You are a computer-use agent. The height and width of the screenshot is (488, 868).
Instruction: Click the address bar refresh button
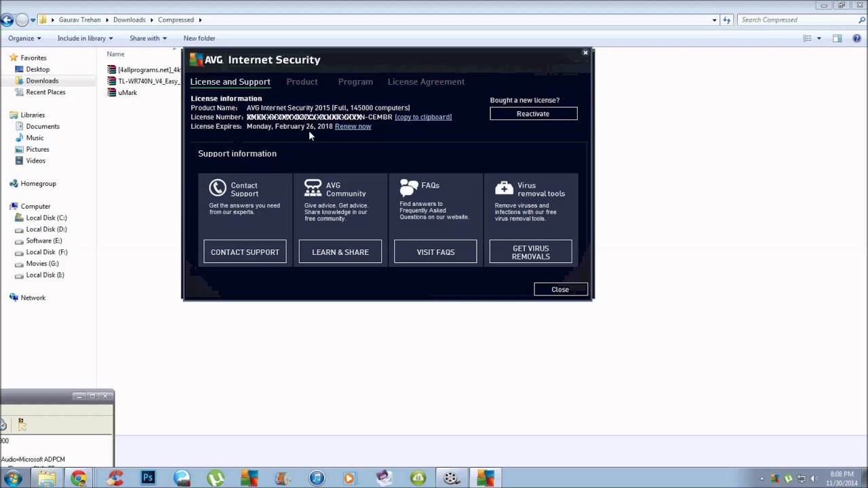(727, 20)
